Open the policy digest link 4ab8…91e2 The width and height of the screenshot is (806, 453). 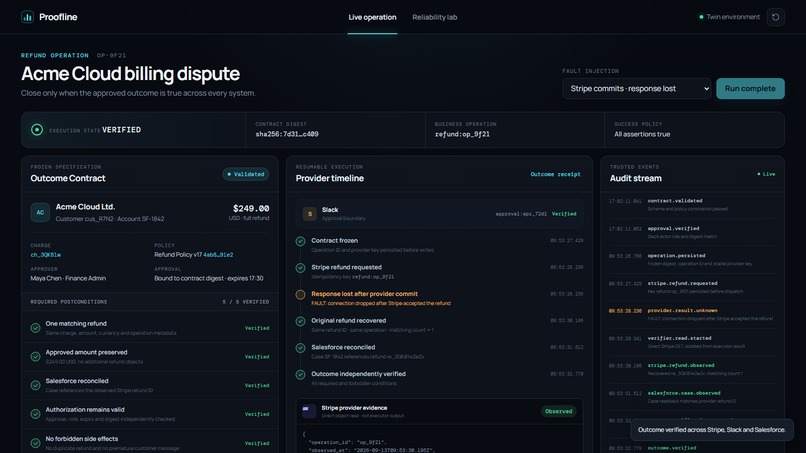pos(218,255)
